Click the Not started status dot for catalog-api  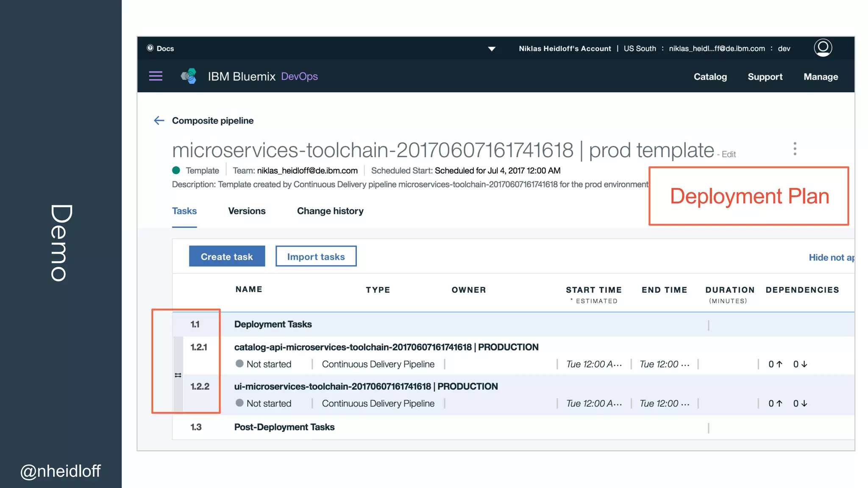coord(239,363)
